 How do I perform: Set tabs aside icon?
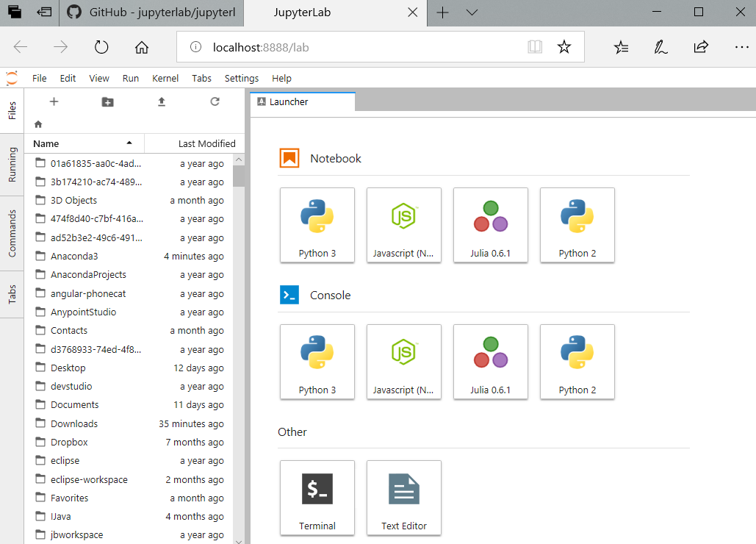coord(44,12)
